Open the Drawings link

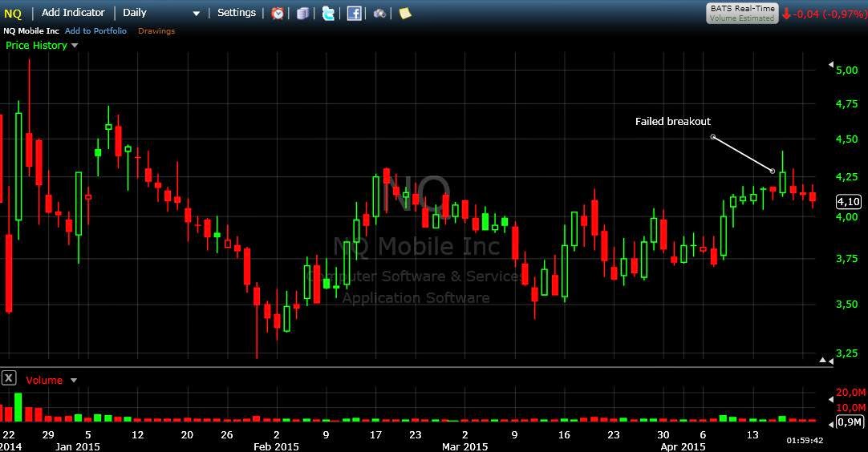coord(156,31)
